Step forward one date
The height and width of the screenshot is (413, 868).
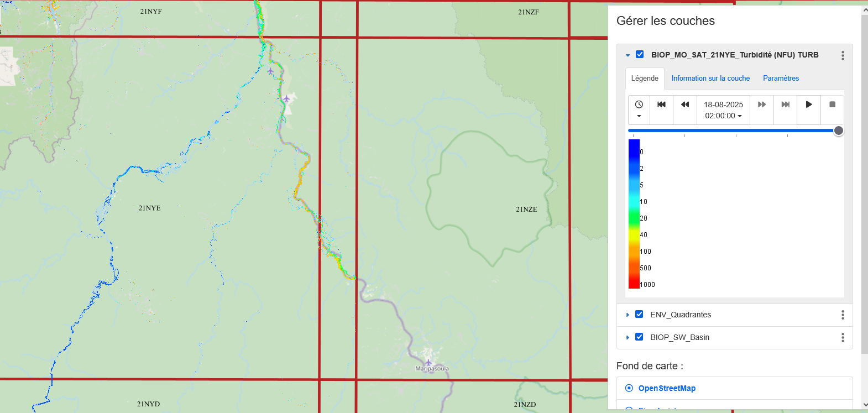(762, 104)
